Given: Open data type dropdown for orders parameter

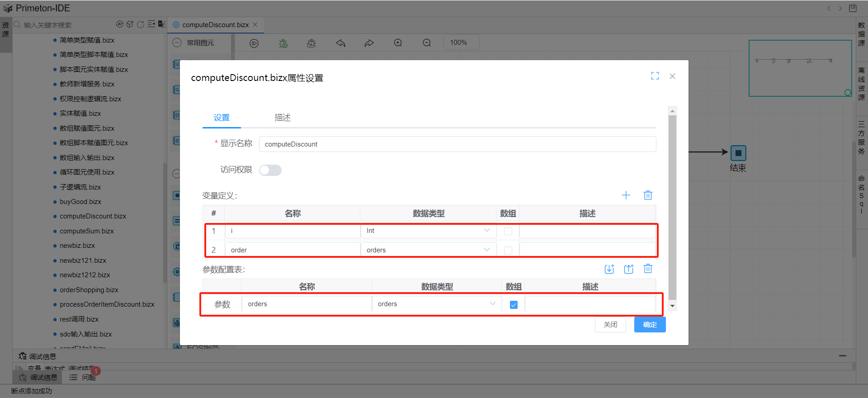Looking at the screenshot, I should 436,304.
